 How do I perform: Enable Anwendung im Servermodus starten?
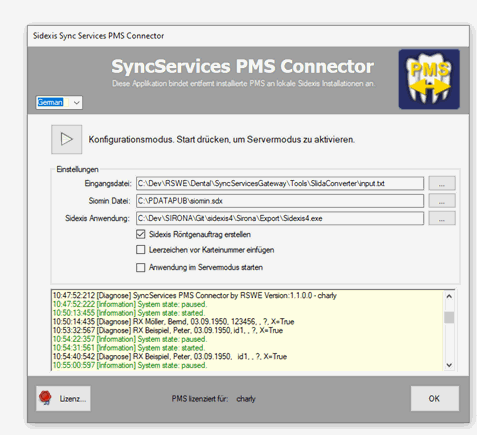141,267
